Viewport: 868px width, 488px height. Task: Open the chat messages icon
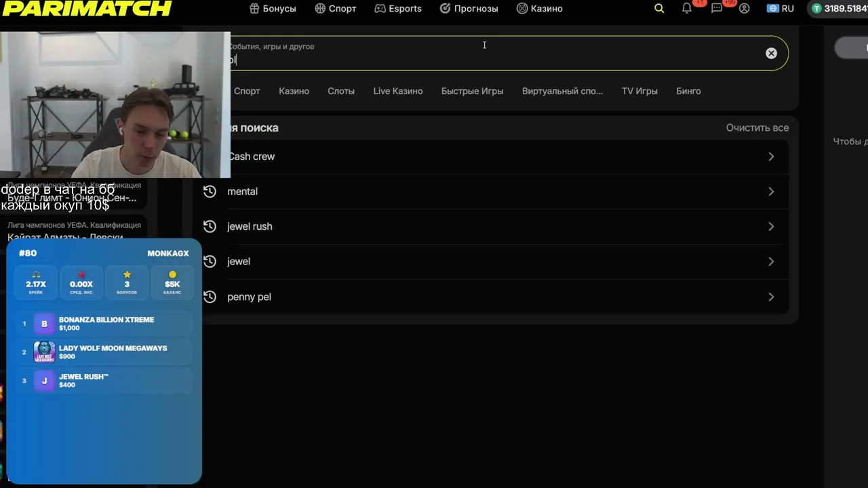click(x=717, y=9)
